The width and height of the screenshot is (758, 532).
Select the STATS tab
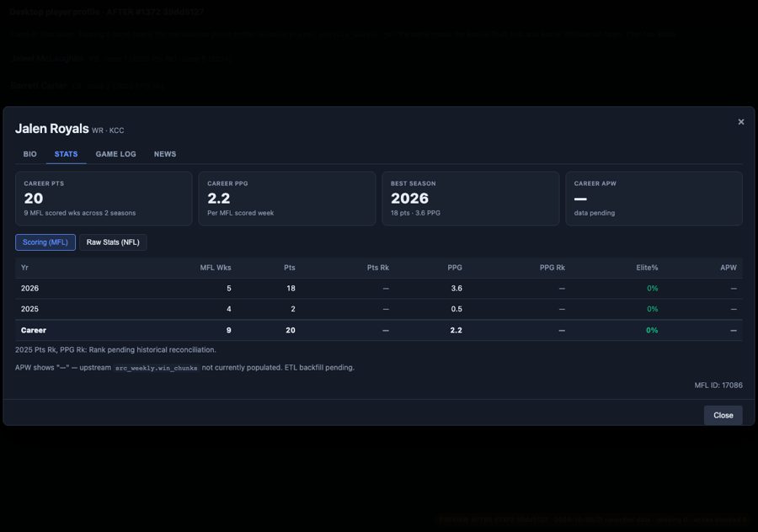click(x=67, y=154)
